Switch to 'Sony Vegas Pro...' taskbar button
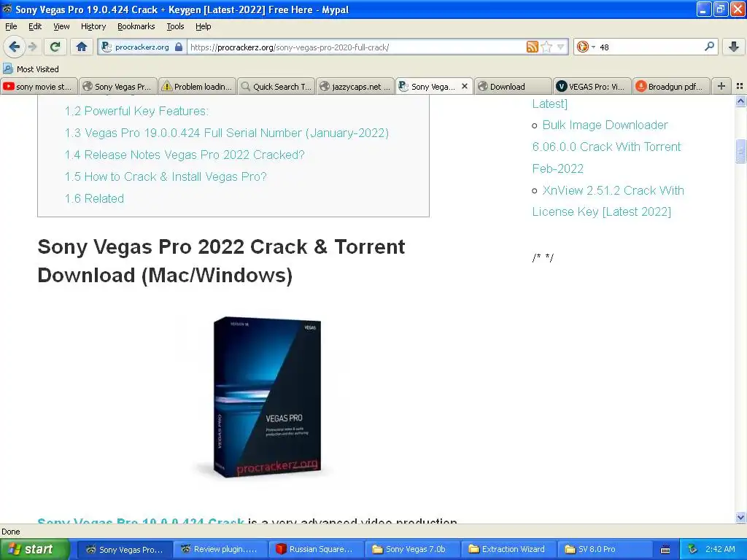Screen dimensions: 747x560 124,549
